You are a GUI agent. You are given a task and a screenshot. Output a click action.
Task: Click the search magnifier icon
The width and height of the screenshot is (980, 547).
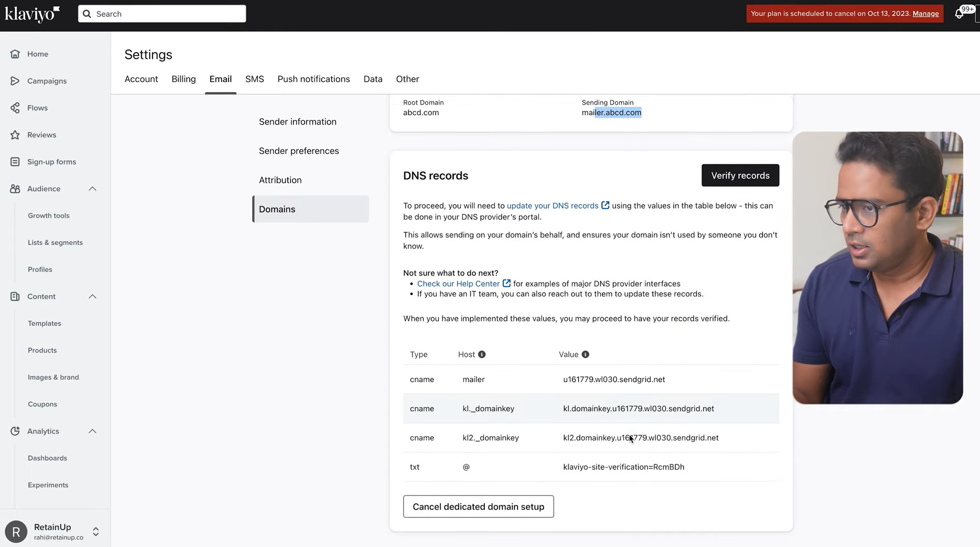pos(87,14)
